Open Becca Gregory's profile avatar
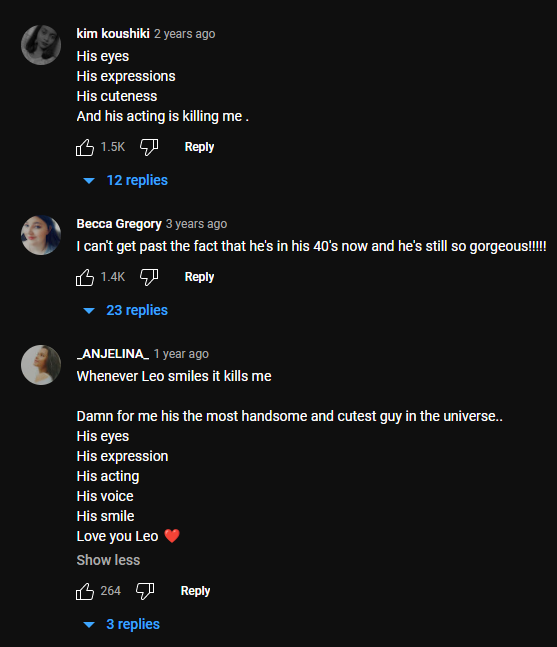The width and height of the screenshot is (557, 647). coord(41,235)
